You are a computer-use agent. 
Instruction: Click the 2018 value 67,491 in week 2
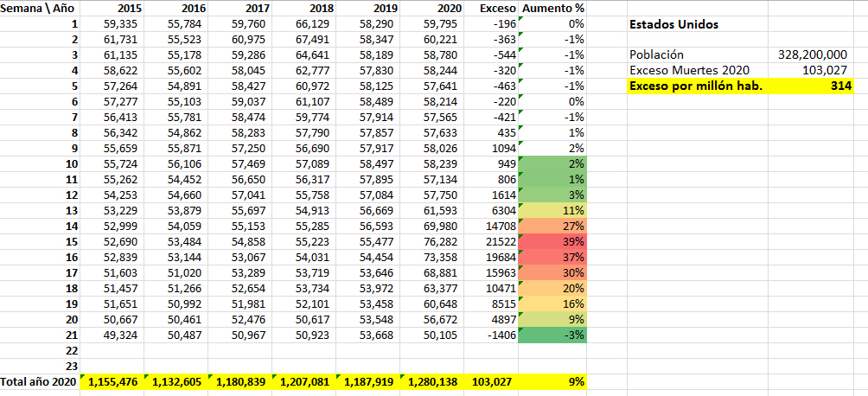(x=304, y=40)
